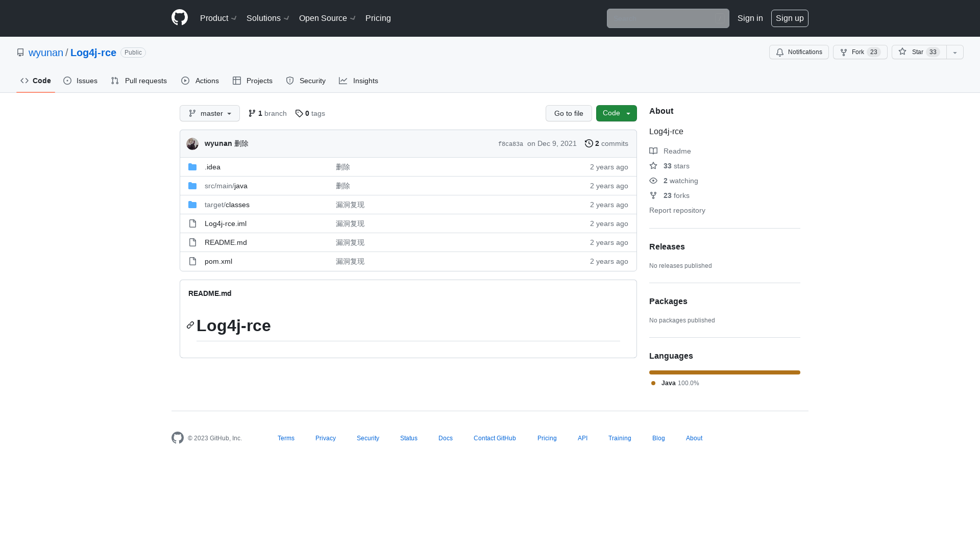The image size is (980, 551).
Task: Open the Projects tab
Action: point(253,81)
